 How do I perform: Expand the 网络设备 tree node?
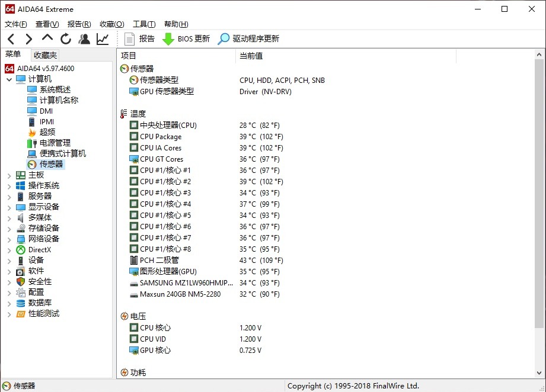pos(9,240)
